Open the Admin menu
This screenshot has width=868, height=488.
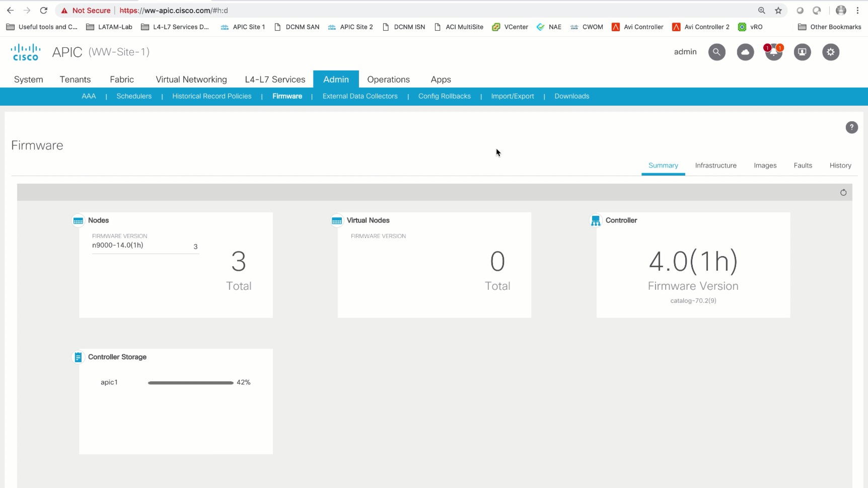(x=336, y=79)
